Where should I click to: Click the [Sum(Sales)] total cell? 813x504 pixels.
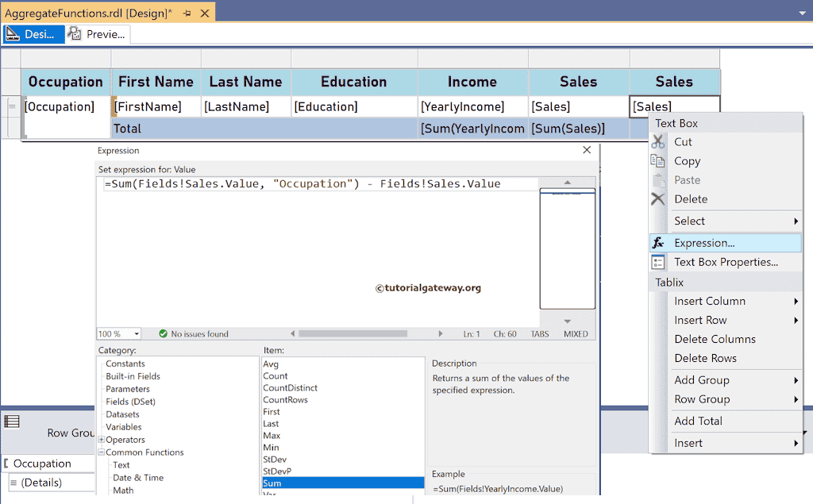pyautogui.click(x=579, y=129)
